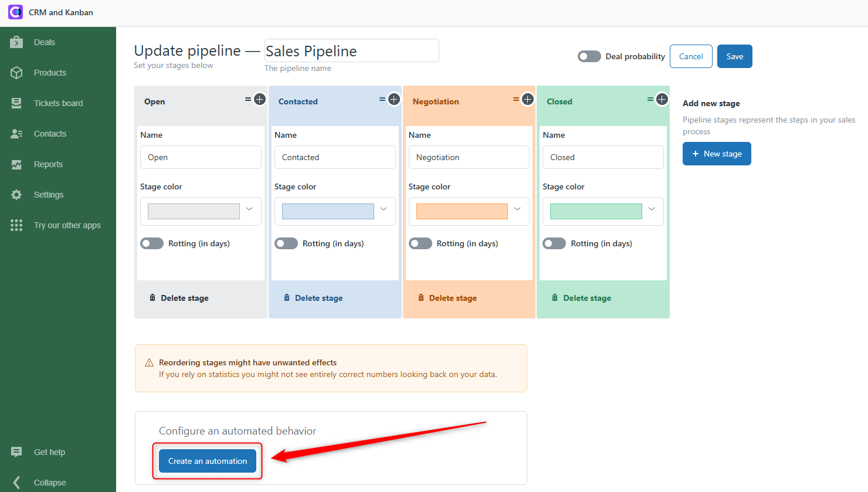Enable Rotting for the Contacted stage

286,243
